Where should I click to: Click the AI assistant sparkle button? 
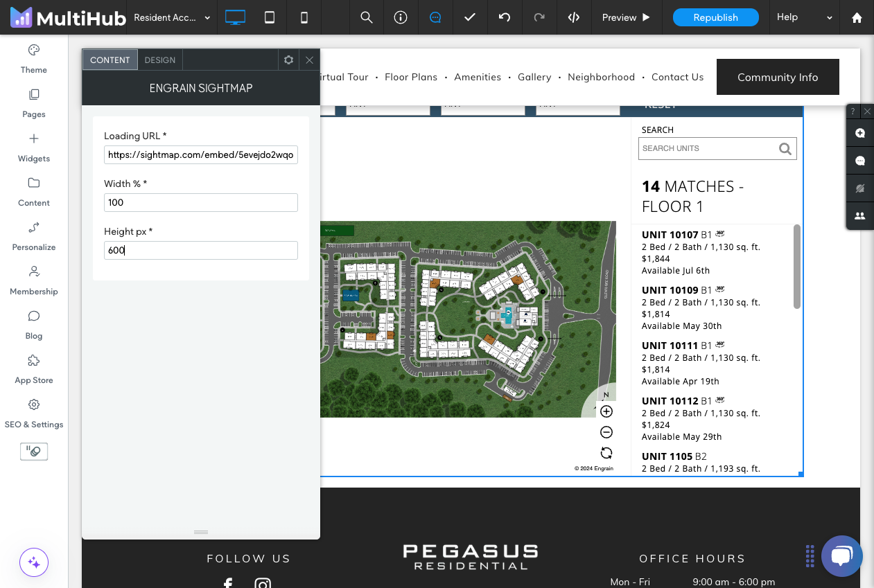(34, 562)
